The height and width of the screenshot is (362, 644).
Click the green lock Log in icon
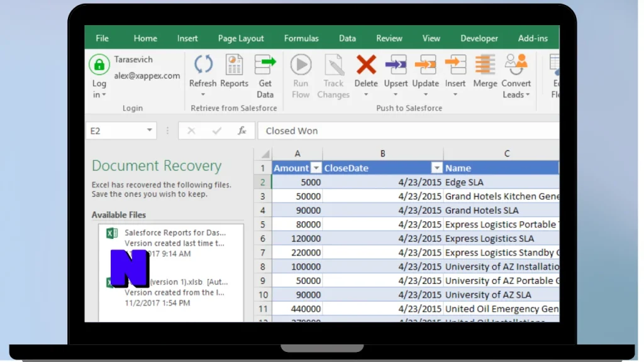click(x=99, y=65)
